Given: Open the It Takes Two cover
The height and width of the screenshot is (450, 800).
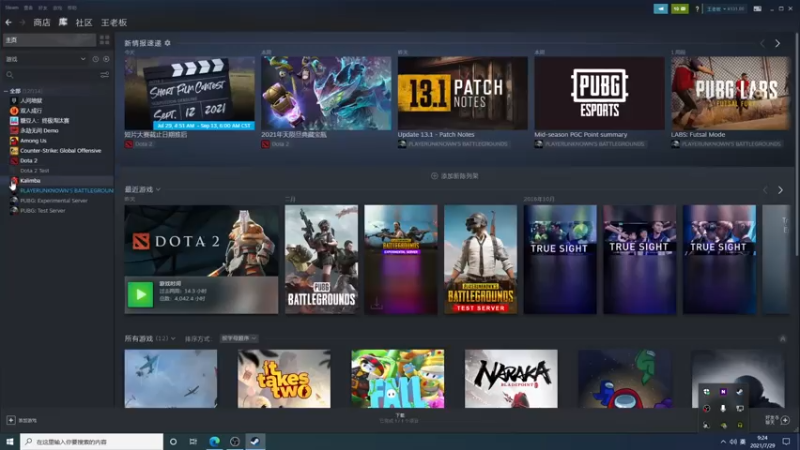Looking at the screenshot, I should (x=284, y=379).
